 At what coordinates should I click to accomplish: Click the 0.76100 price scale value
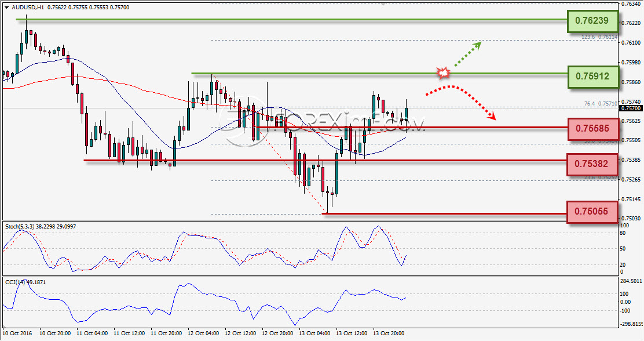631,43
